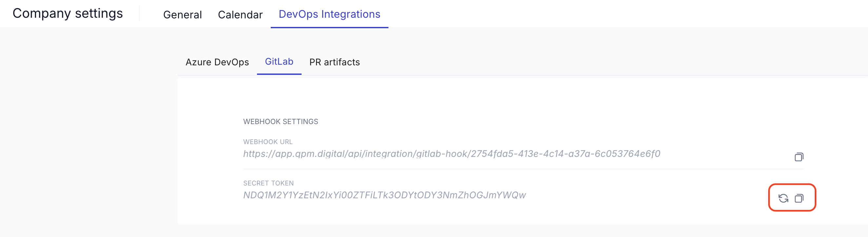Open the Calendar tab

tap(240, 14)
